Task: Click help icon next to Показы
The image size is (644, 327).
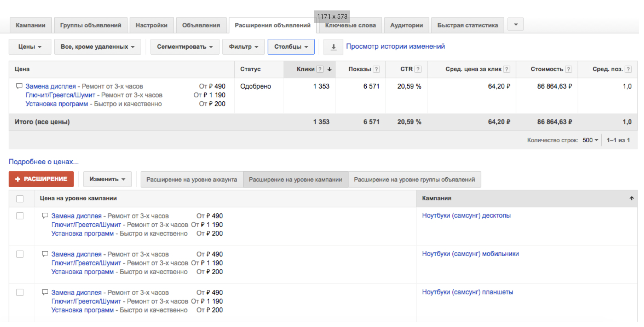Action: [x=376, y=69]
